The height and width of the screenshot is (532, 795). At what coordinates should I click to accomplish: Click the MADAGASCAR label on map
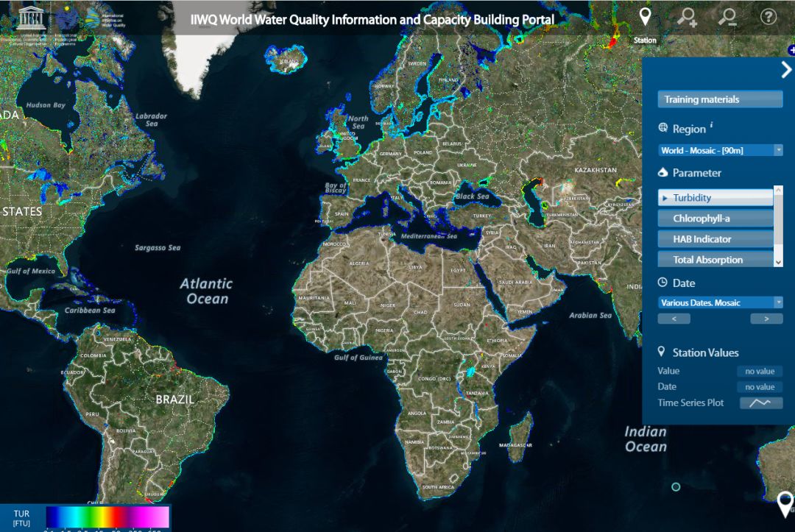(x=515, y=445)
